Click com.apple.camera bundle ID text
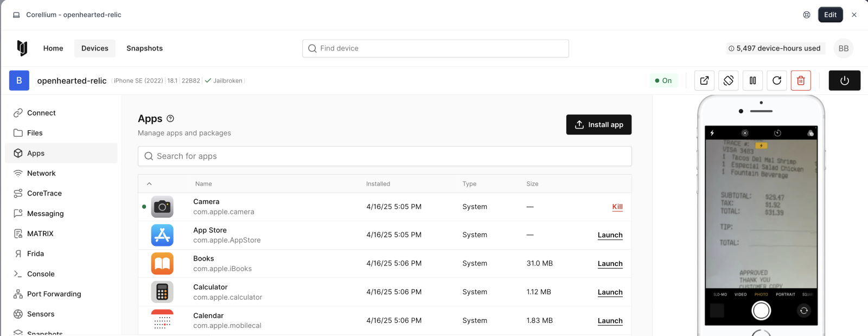Viewport: 868px width, 336px height. point(224,212)
